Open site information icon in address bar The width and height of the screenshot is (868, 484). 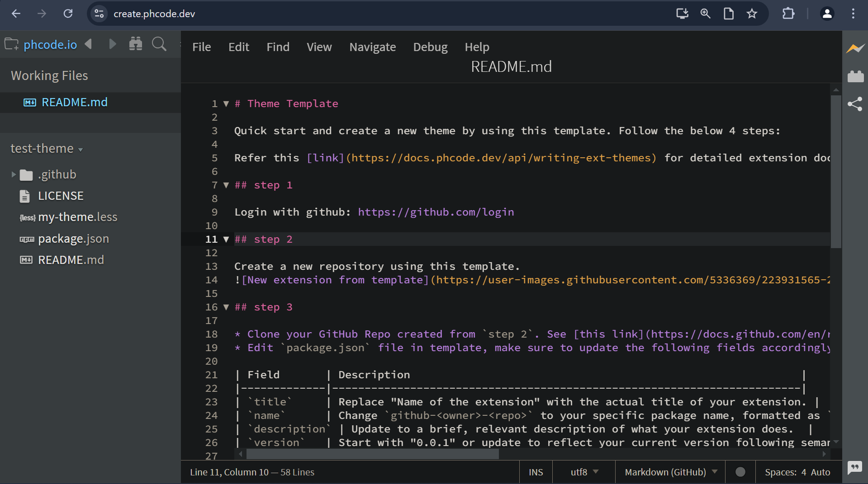(99, 14)
